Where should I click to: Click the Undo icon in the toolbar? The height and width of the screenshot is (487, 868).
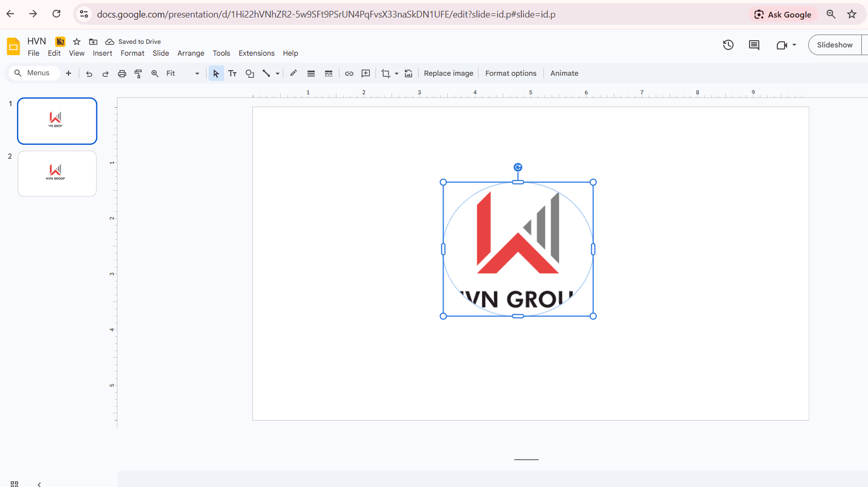tap(89, 74)
